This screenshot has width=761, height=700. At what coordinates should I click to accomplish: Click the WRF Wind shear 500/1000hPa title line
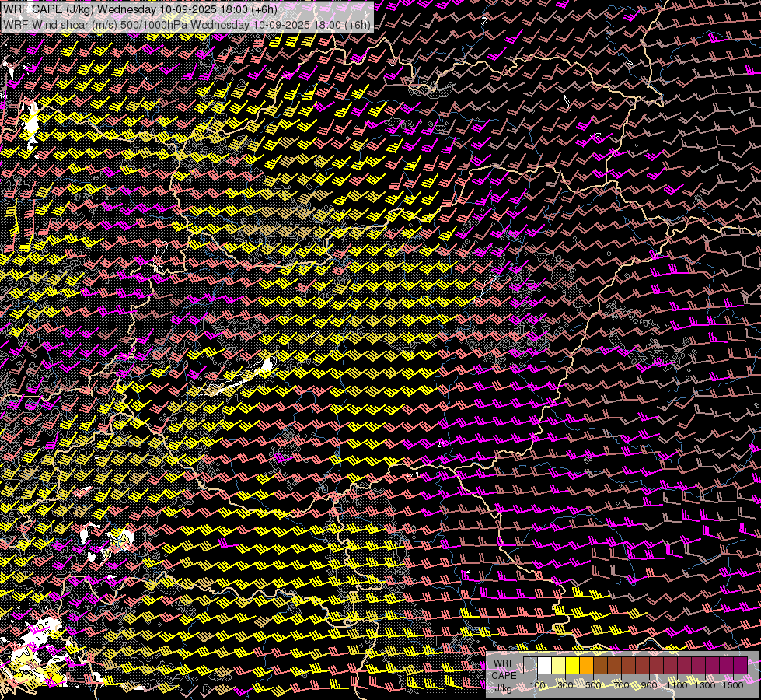pyautogui.click(x=187, y=24)
